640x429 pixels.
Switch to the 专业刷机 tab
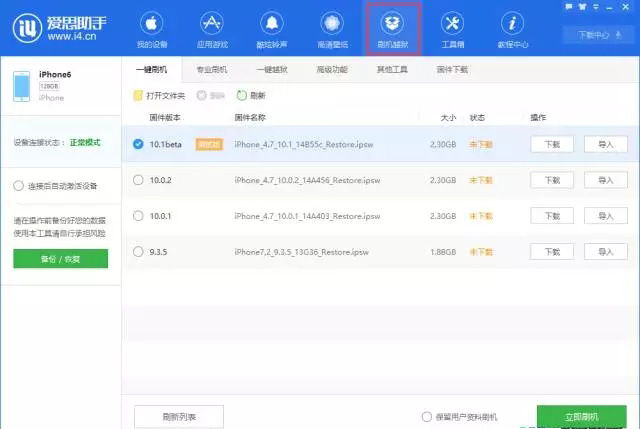point(211,70)
